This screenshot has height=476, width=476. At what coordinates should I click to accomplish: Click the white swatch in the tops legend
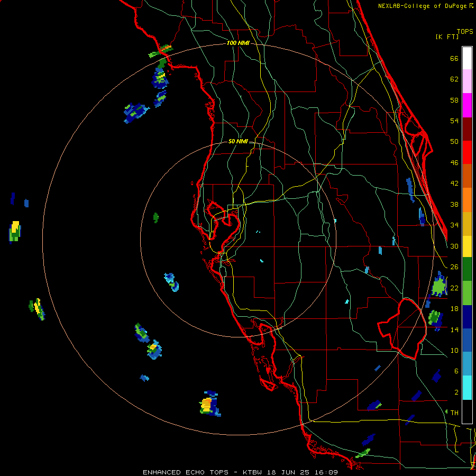click(x=467, y=58)
